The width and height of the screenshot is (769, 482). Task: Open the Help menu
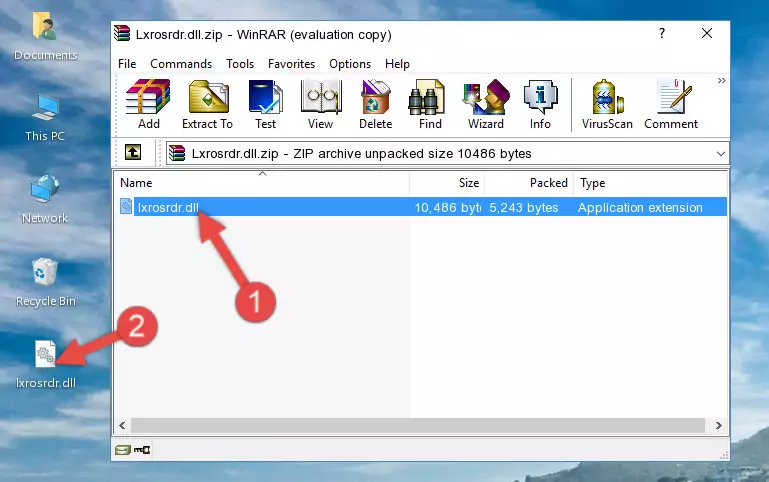pyautogui.click(x=397, y=64)
